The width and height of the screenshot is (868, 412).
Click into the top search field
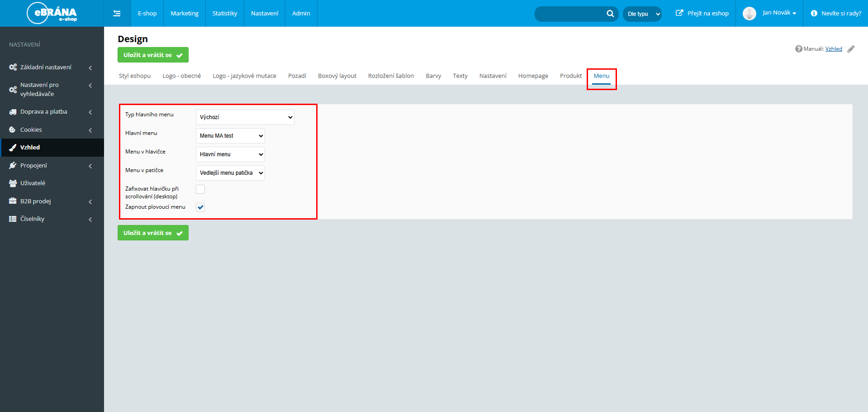570,14
